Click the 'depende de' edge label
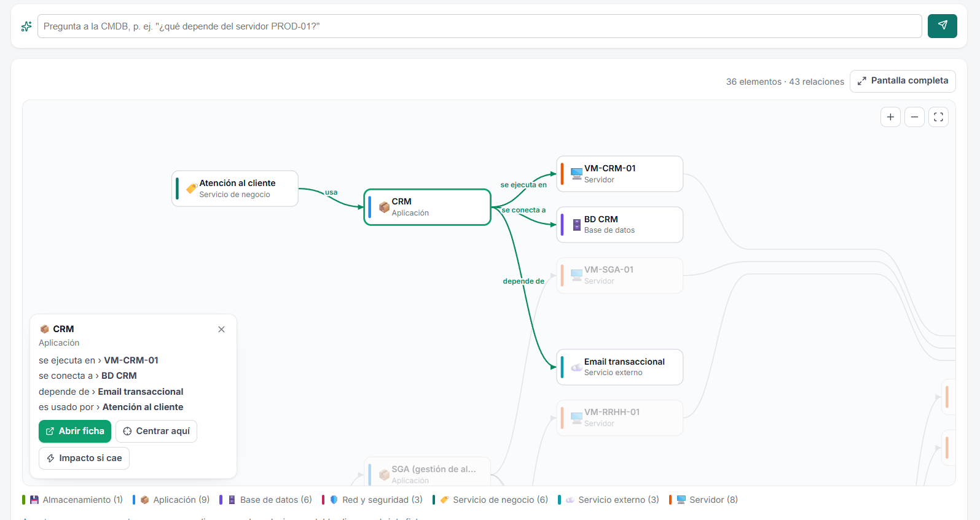 click(523, 281)
